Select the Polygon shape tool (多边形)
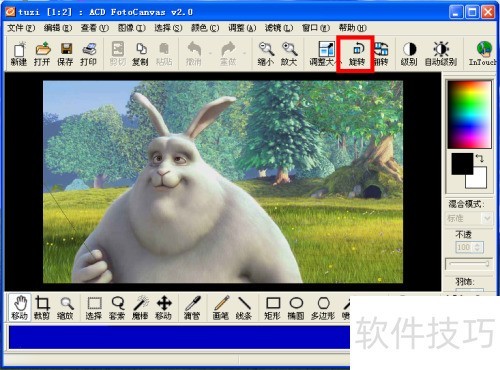Image resolution: width=500 pixels, height=370 pixels. pos(323,308)
